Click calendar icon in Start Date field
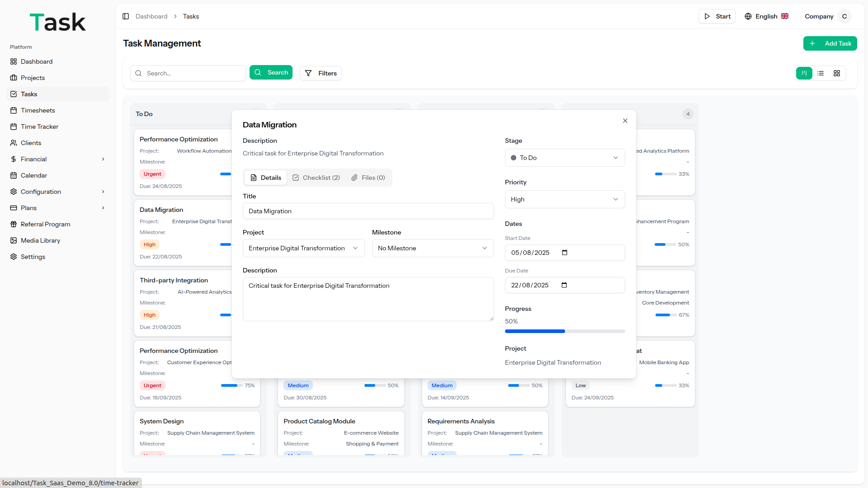 coord(565,253)
